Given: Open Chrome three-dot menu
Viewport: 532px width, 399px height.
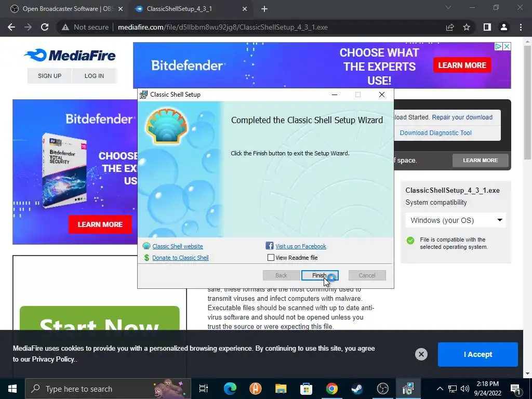Looking at the screenshot, I should tap(521, 27).
